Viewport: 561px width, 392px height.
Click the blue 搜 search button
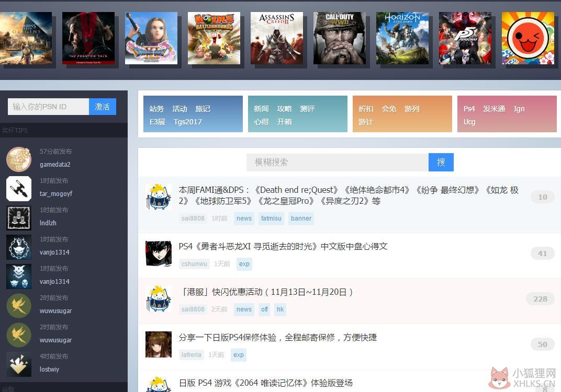click(441, 162)
